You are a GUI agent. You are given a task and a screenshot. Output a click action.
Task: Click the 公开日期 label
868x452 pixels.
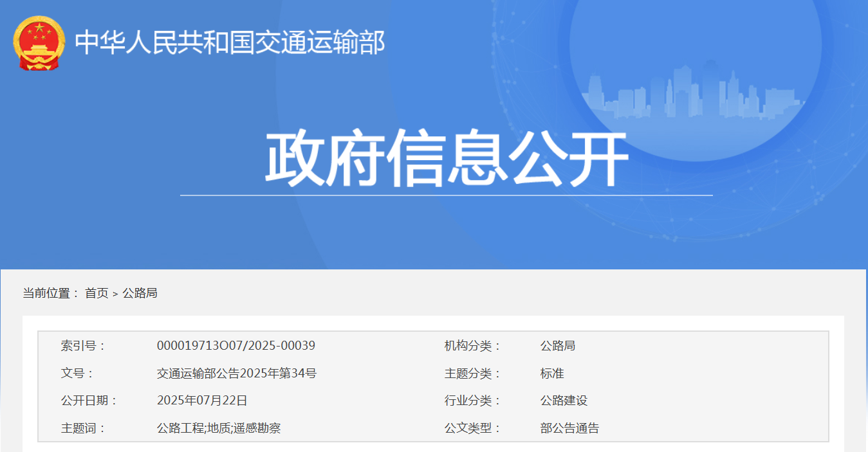89,401
